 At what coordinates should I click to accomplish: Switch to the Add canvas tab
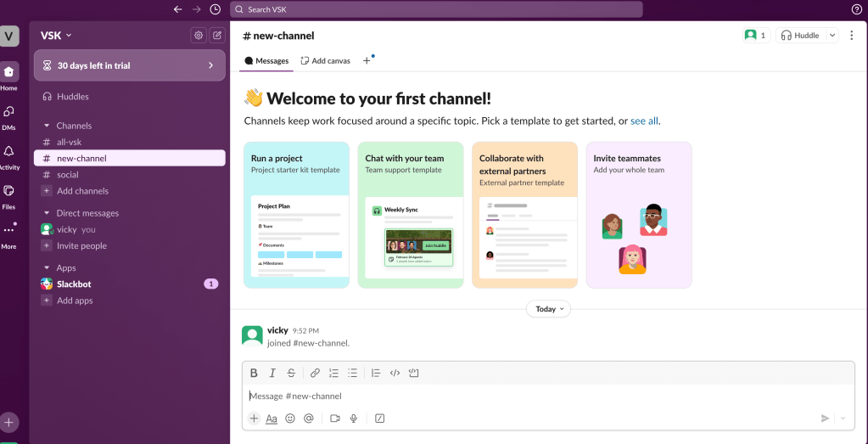(x=325, y=61)
